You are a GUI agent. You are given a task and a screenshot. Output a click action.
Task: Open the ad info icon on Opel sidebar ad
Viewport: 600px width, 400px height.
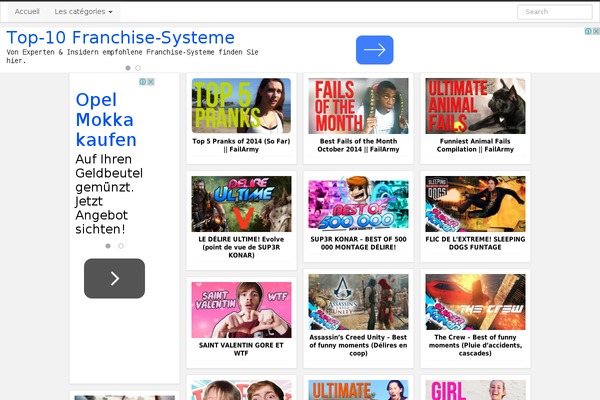click(142, 82)
